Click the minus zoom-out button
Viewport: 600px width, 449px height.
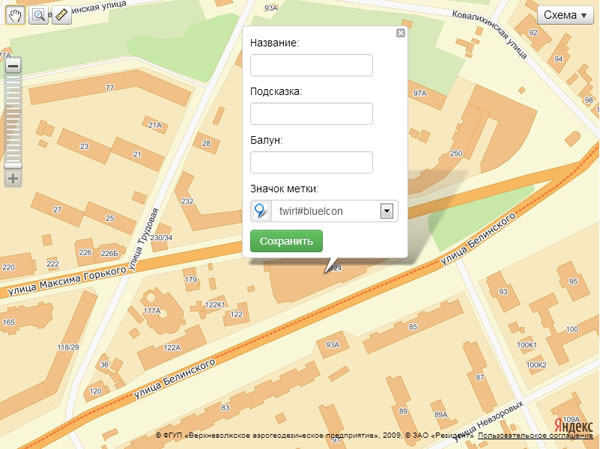[x=13, y=66]
